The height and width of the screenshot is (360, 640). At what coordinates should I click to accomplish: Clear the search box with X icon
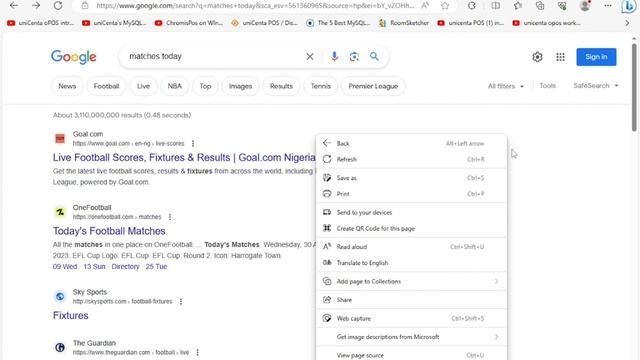click(310, 57)
